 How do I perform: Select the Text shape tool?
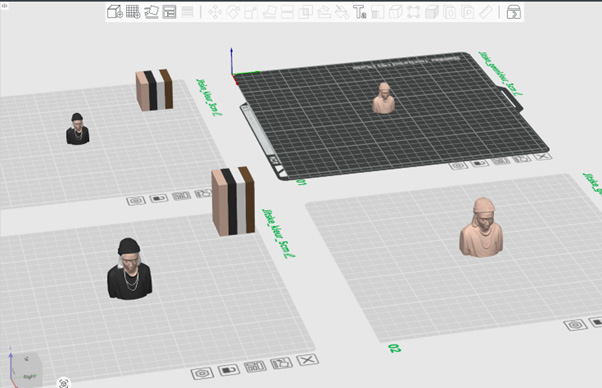359,12
